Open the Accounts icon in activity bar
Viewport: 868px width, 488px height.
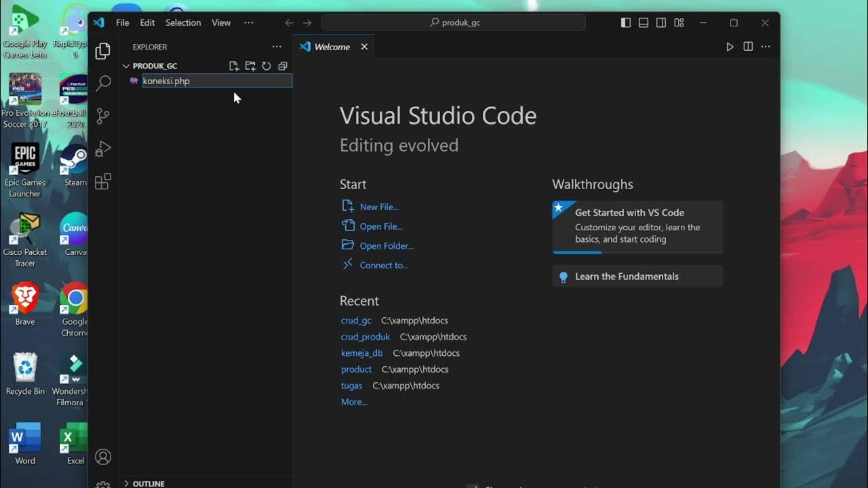tap(103, 457)
